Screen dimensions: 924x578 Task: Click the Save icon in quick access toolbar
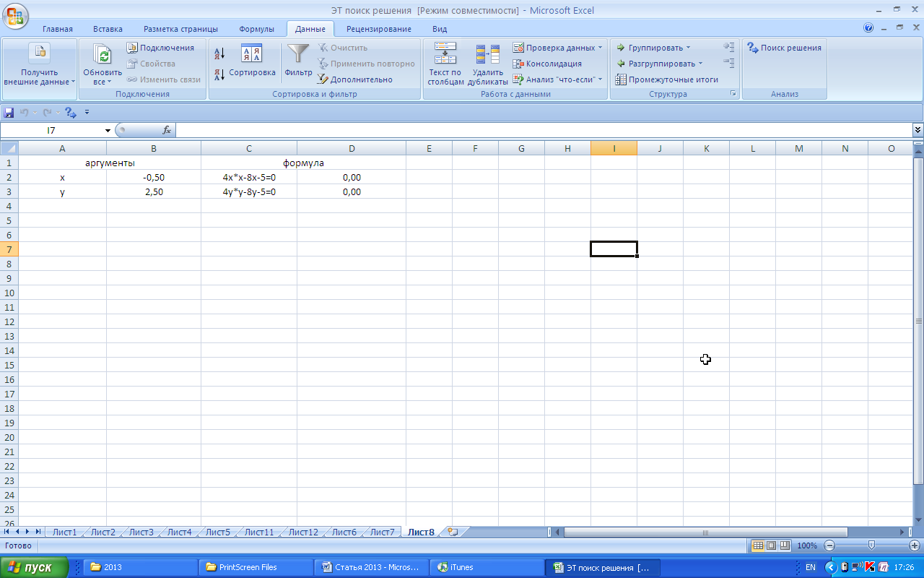pyautogui.click(x=9, y=113)
